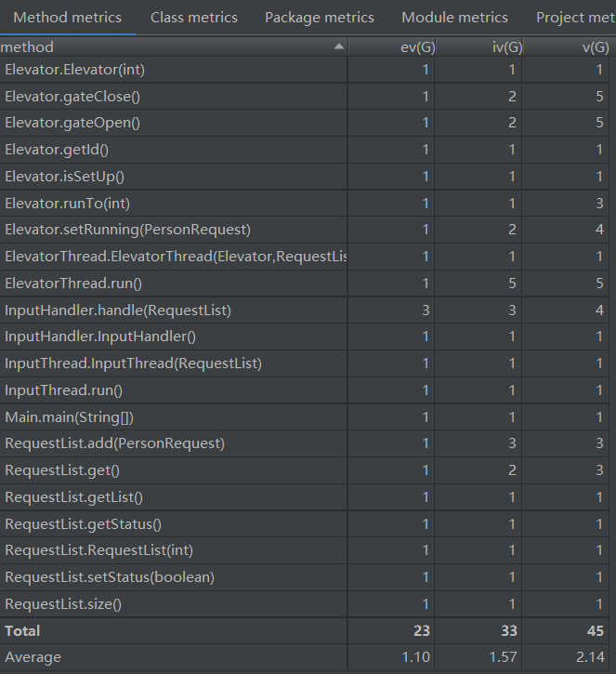This screenshot has height=674, width=616.
Task: Click the v(G) value 4 for Elevator.setRunning
Action: 599,230
